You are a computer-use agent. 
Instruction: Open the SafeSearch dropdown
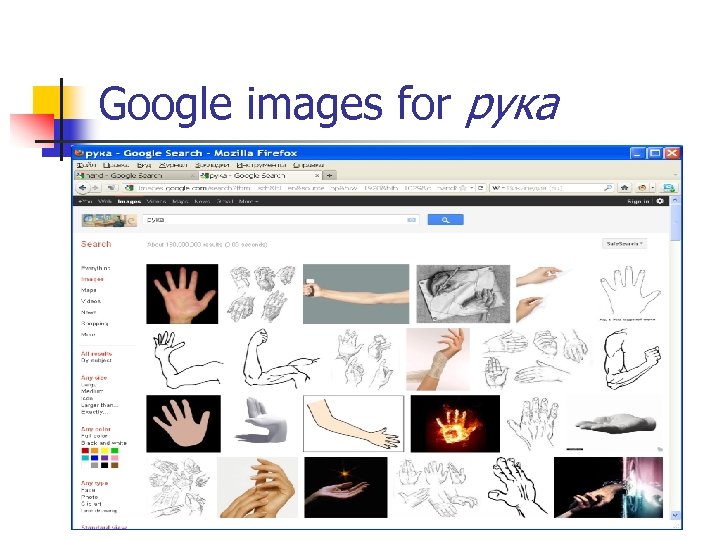tap(624, 244)
